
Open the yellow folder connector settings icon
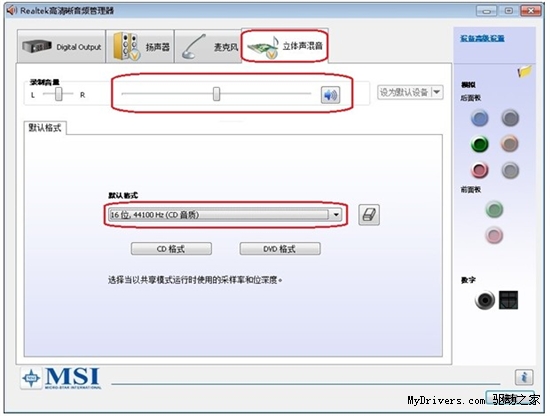[524, 72]
